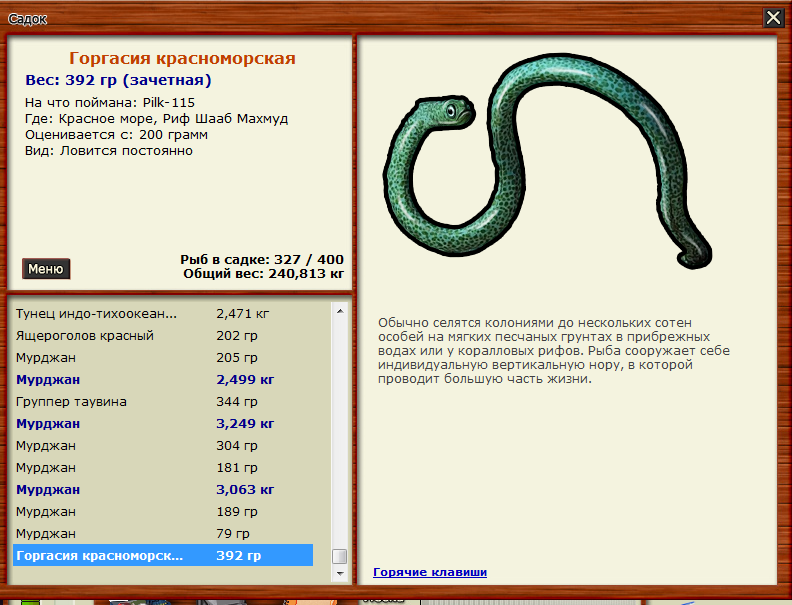
Task: Click the Горгасия красноморская title
Action: coord(182,58)
